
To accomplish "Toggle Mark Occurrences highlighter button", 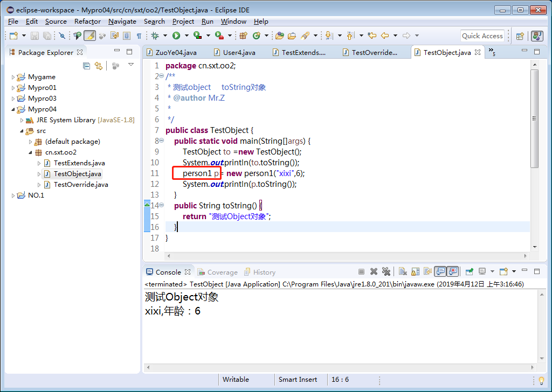I will point(90,36).
